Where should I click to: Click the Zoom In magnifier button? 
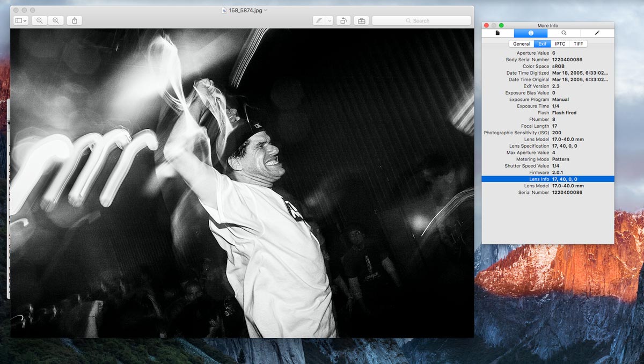pyautogui.click(x=56, y=20)
